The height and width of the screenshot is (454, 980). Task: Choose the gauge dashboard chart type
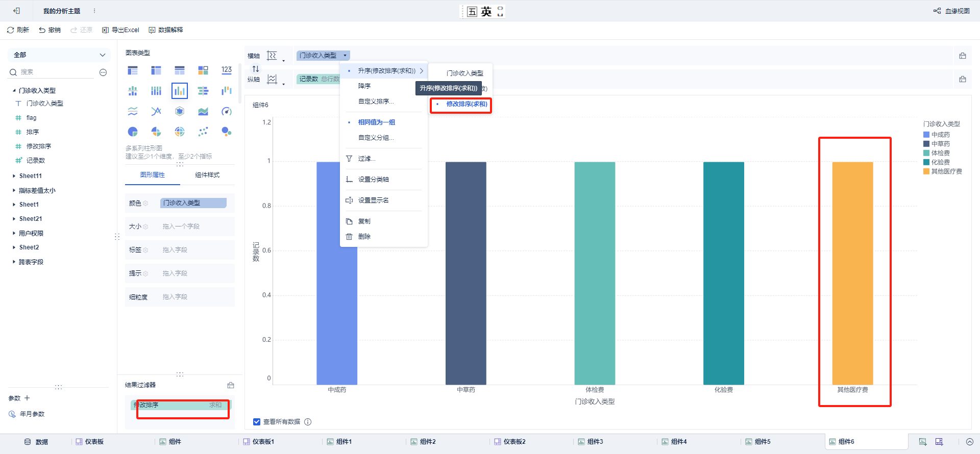coord(227,111)
